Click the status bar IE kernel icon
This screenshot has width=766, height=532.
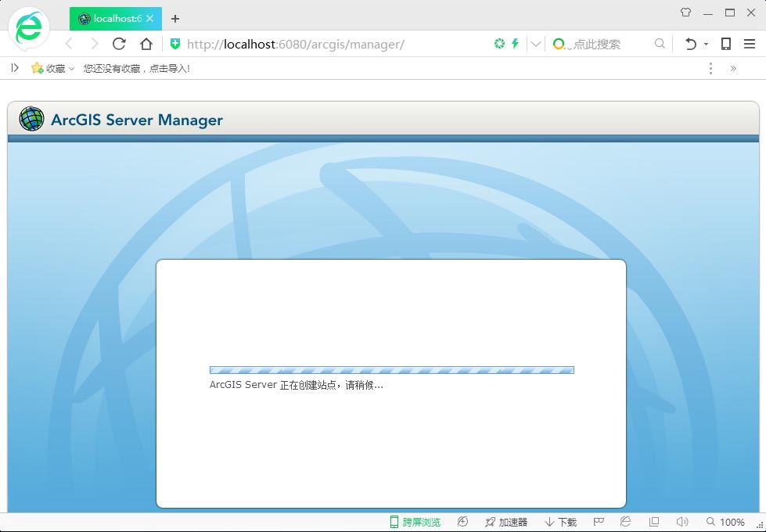pos(625,522)
